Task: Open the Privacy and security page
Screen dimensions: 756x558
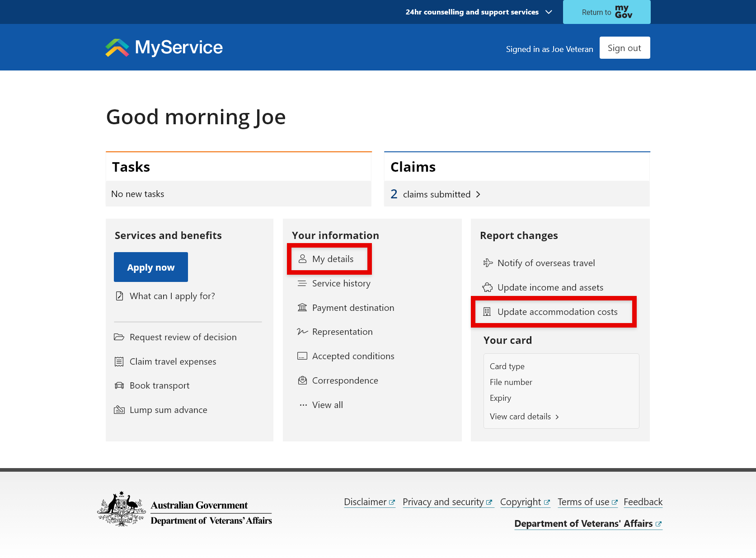Action: 444,502
